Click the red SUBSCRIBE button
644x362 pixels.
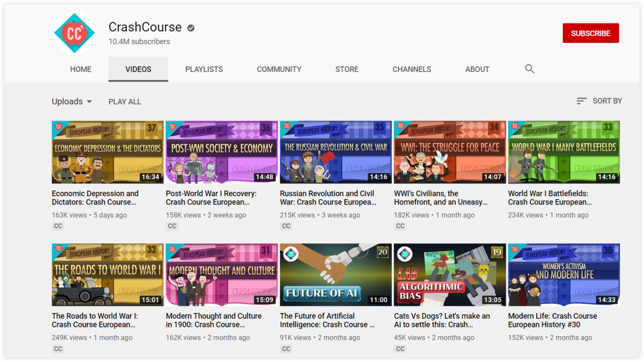point(591,33)
